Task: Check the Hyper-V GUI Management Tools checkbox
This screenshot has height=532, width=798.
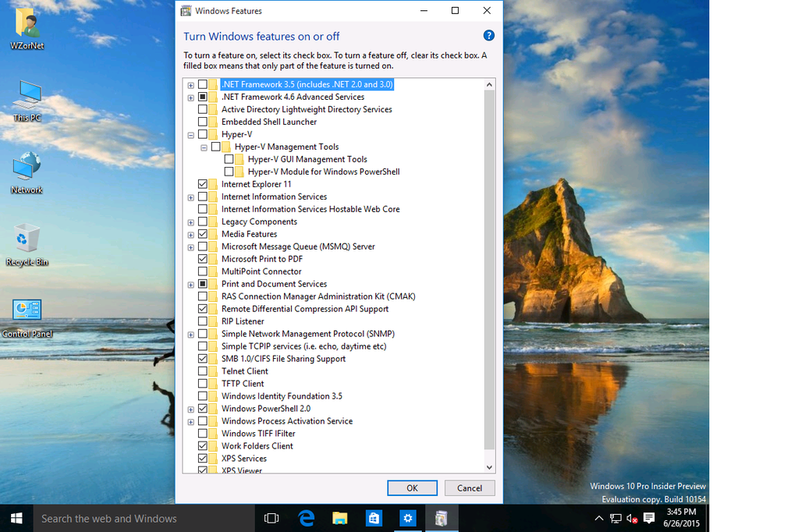Action: click(x=229, y=159)
